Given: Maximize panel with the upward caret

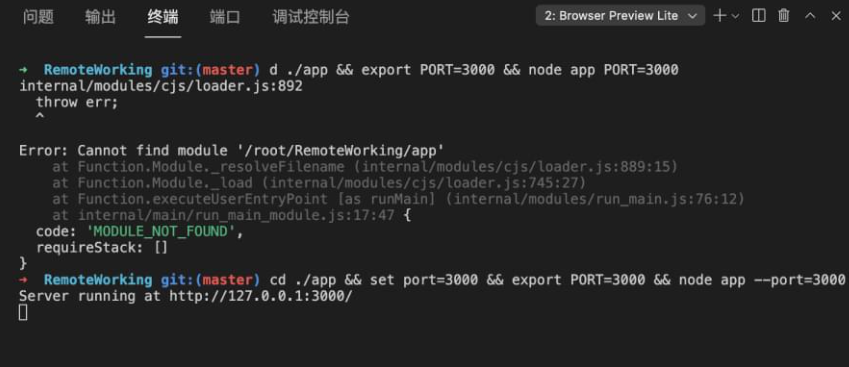Looking at the screenshot, I should (810, 16).
